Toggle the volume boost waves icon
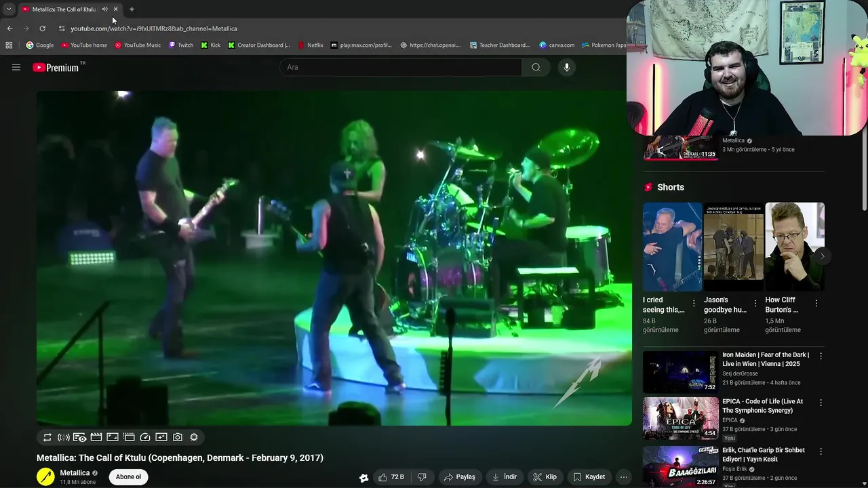The height and width of the screenshot is (488, 868). coord(64,437)
